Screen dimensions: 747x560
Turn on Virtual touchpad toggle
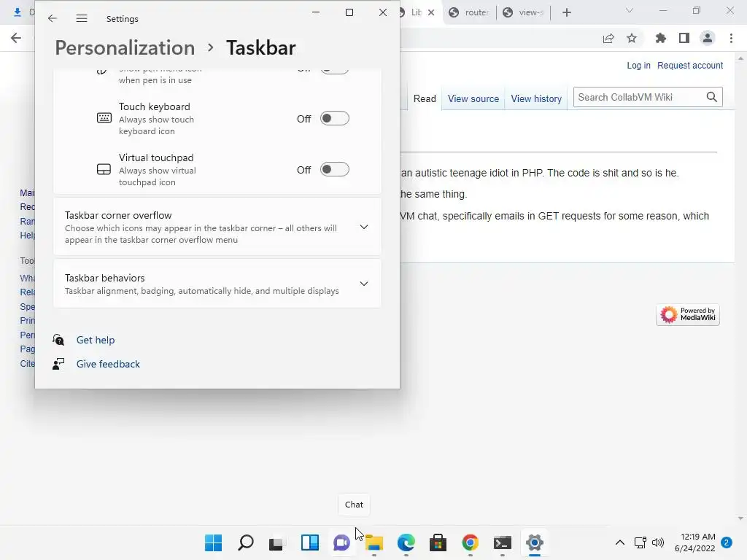(x=334, y=169)
